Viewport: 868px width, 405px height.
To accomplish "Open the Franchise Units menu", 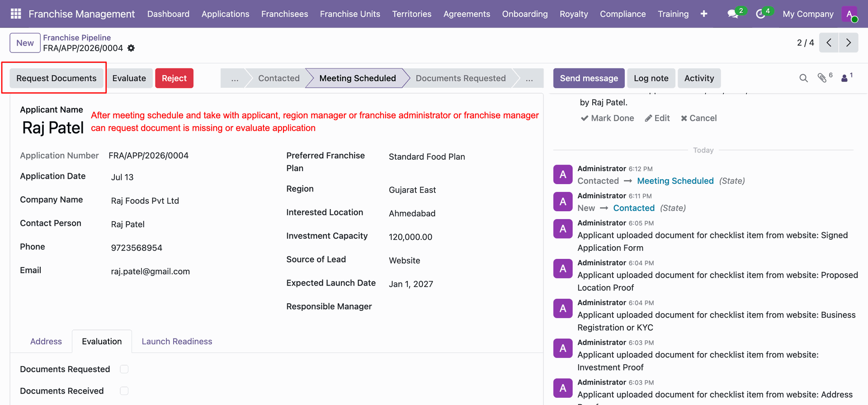I will tap(350, 14).
